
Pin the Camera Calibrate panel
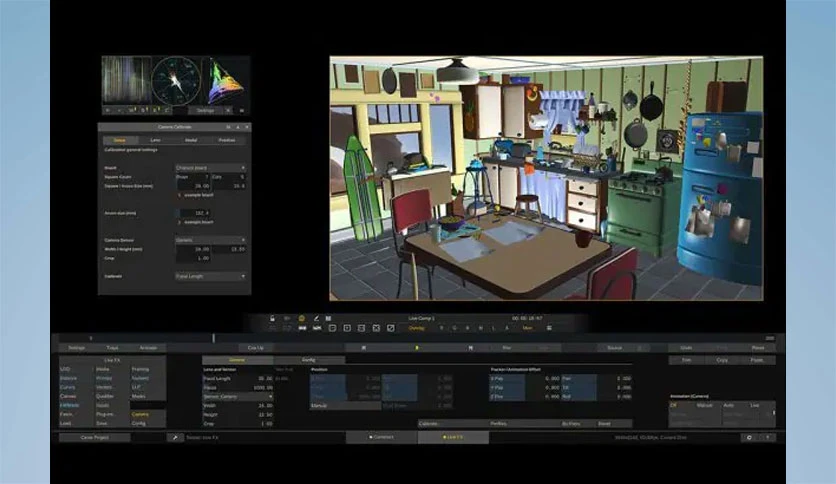228,127
